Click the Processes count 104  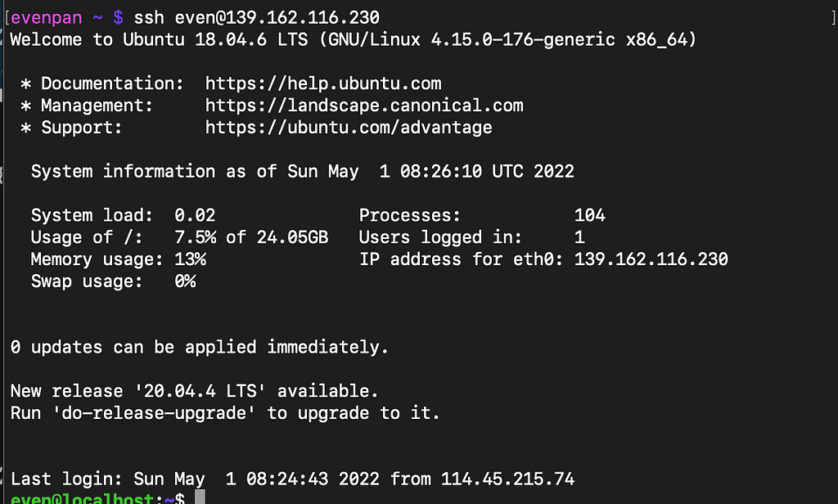click(590, 215)
